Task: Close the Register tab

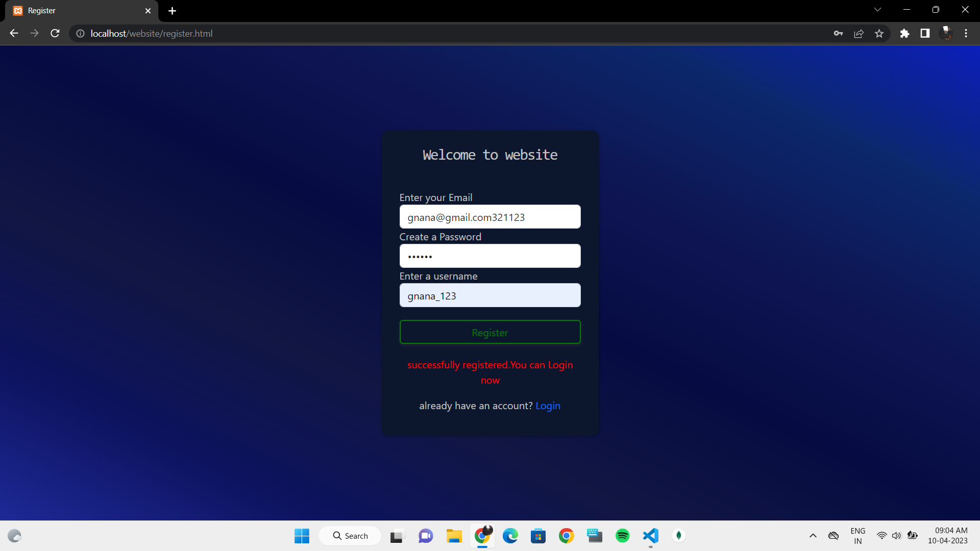Action: pyautogui.click(x=148, y=11)
